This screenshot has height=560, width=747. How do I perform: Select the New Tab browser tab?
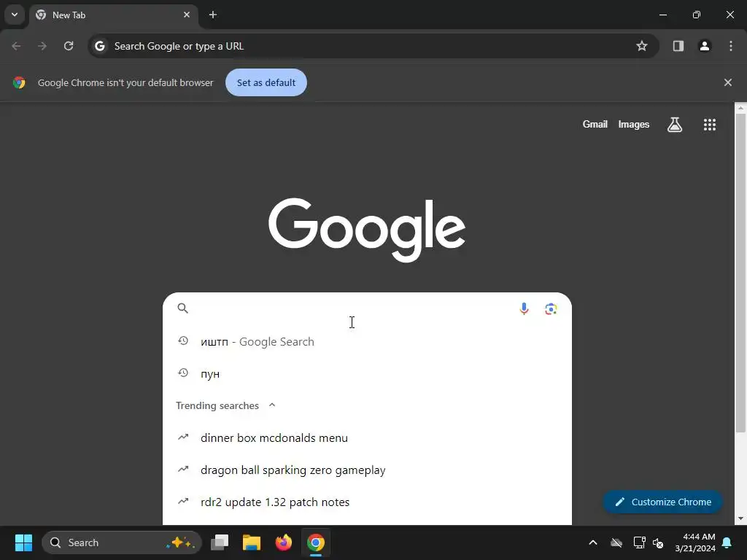[x=113, y=15]
